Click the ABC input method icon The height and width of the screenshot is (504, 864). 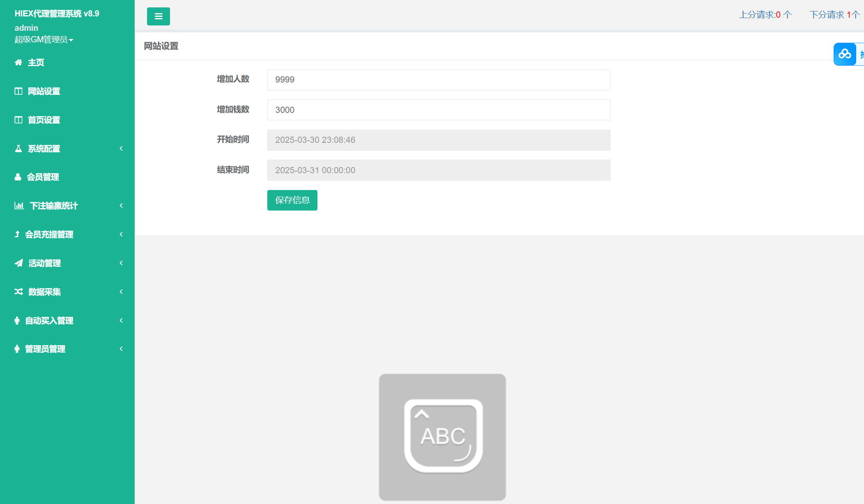442,437
